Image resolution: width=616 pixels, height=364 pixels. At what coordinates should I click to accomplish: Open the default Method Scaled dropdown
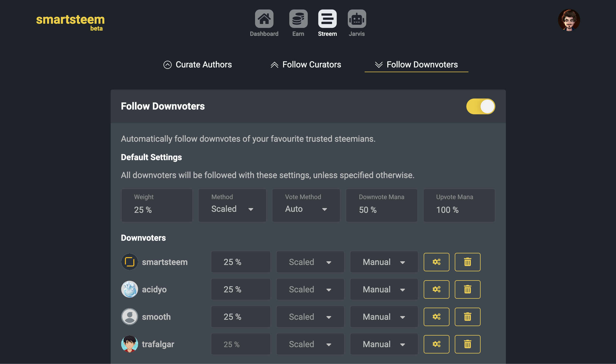pos(232,205)
